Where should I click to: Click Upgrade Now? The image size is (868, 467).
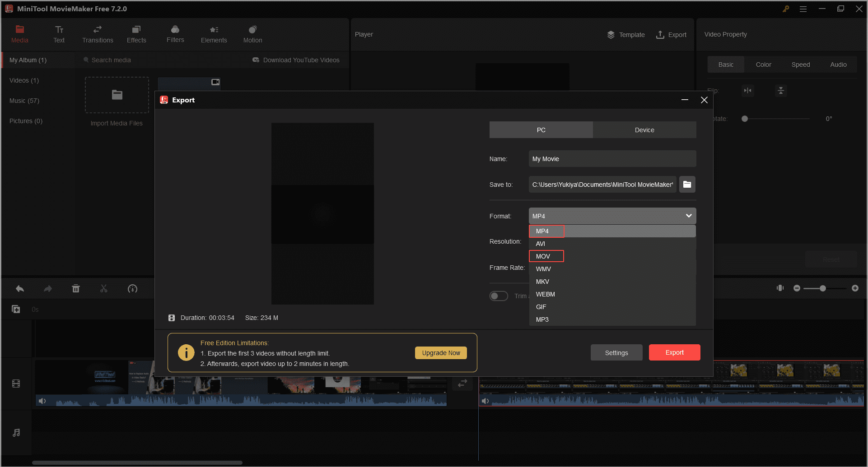tap(441, 353)
